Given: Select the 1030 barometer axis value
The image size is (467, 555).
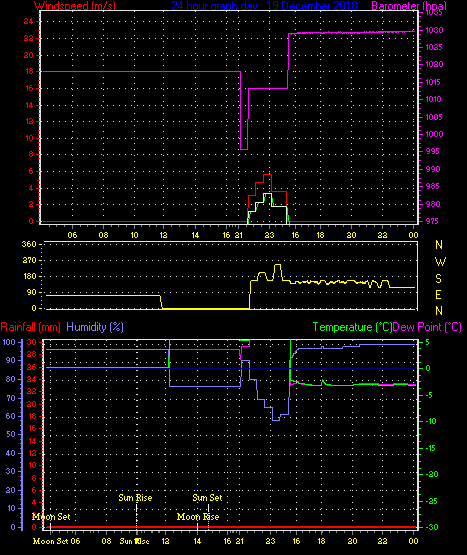Looking at the screenshot, I should [x=434, y=30].
